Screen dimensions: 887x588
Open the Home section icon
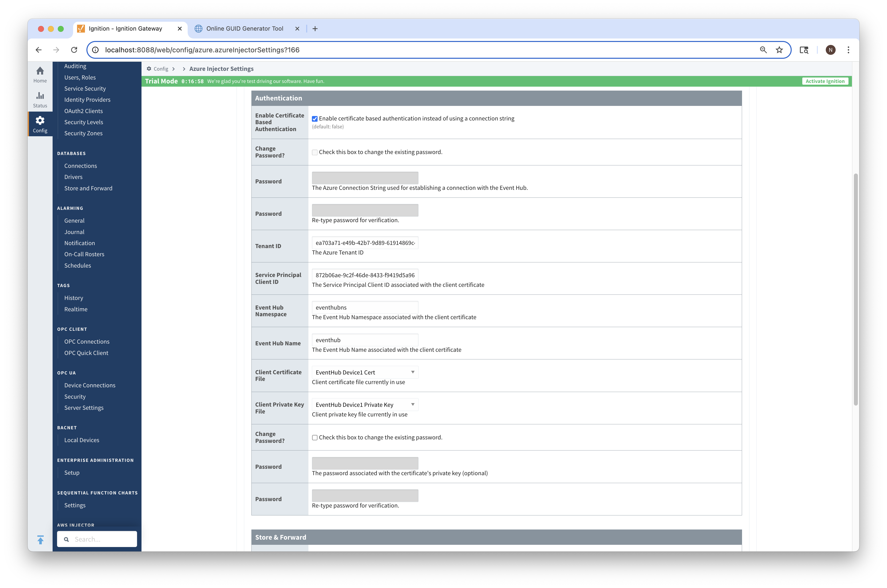tap(40, 74)
